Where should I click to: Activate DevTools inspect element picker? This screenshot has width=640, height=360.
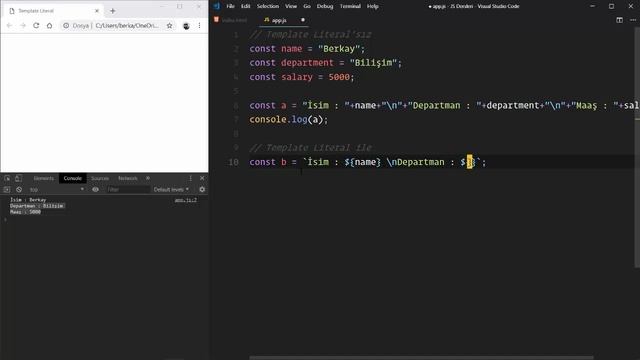[7, 178]
